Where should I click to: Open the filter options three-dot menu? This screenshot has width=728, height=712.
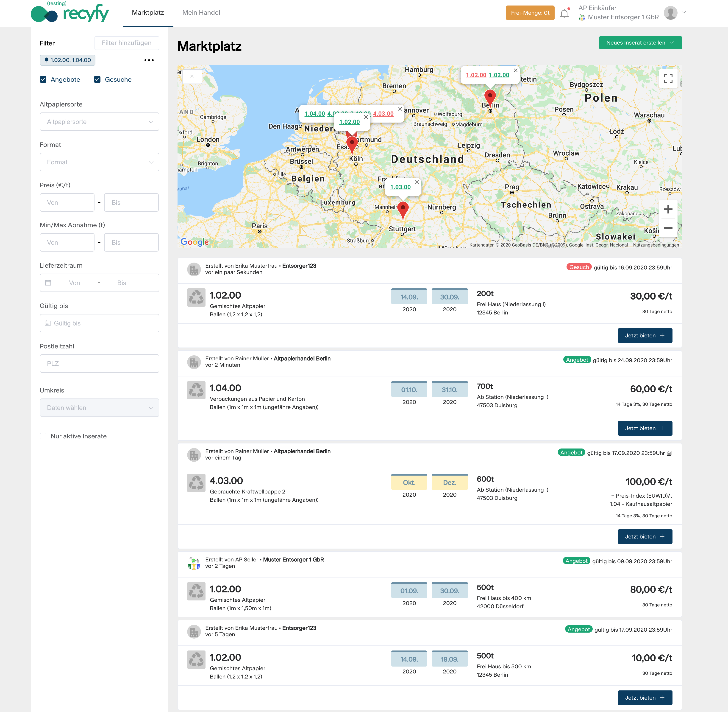point(149,60)
